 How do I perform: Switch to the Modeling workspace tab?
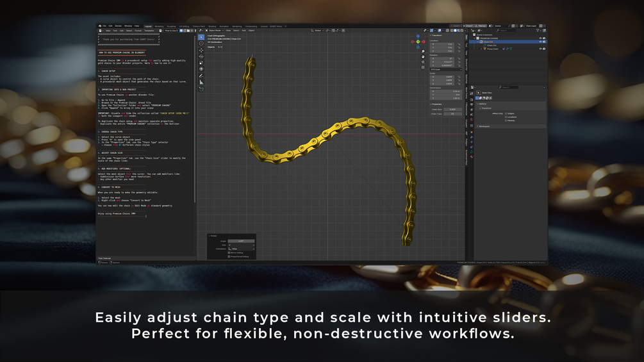click(159, 26)
